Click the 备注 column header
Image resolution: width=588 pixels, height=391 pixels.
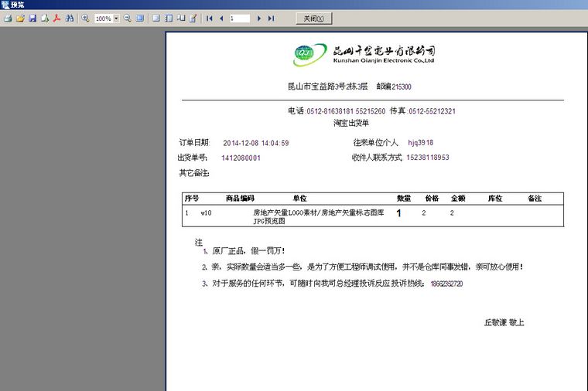[535, 199]
